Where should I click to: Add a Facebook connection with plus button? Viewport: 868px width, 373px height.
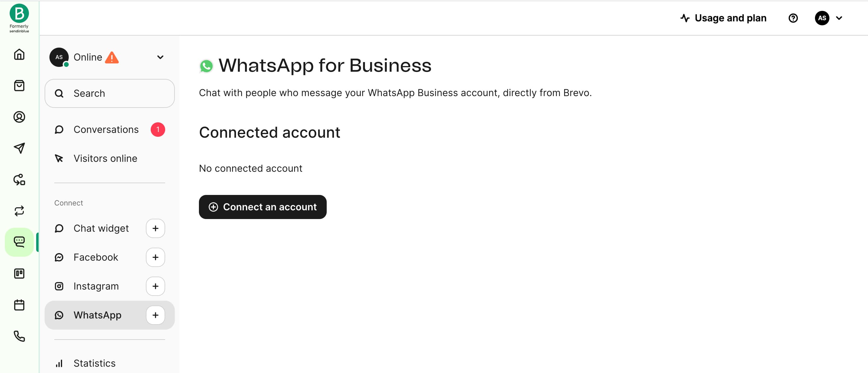[x=155, y=257]
